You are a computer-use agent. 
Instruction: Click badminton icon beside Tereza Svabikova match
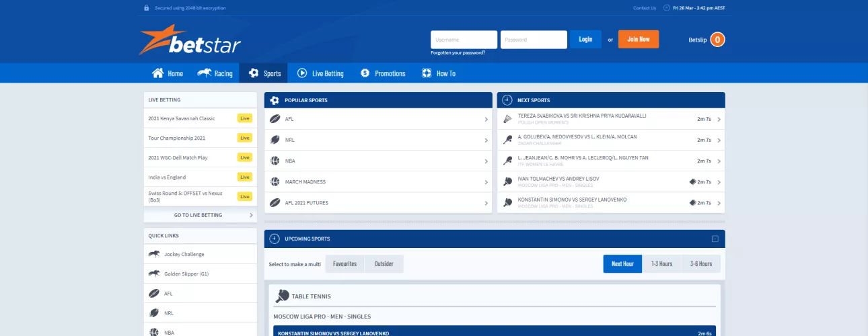(507, 119)
